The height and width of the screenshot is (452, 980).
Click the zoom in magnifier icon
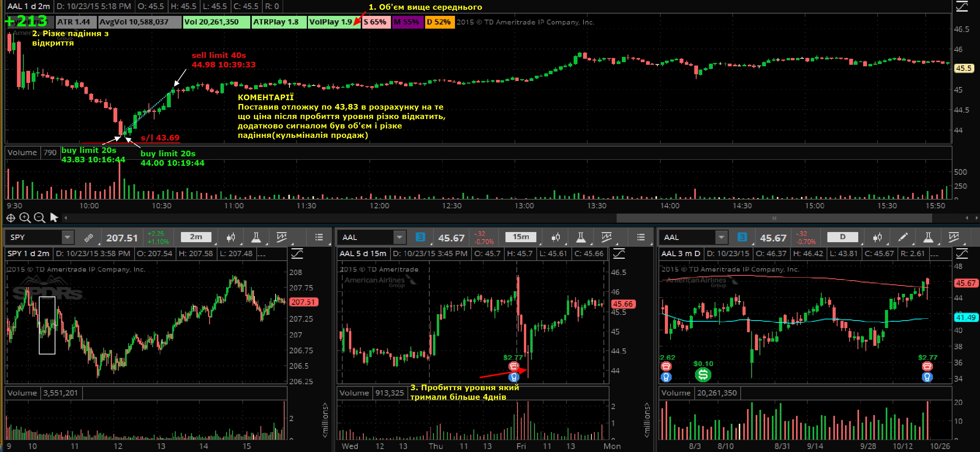(x=25, y=218)
